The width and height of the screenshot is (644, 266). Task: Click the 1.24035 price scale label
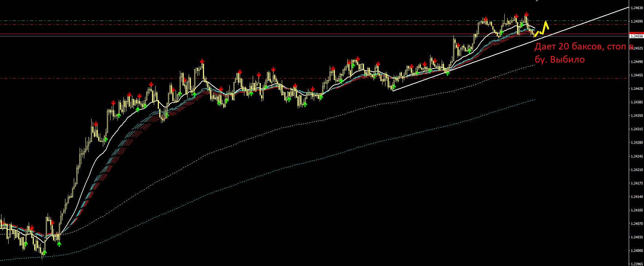[x=637, y=237]
